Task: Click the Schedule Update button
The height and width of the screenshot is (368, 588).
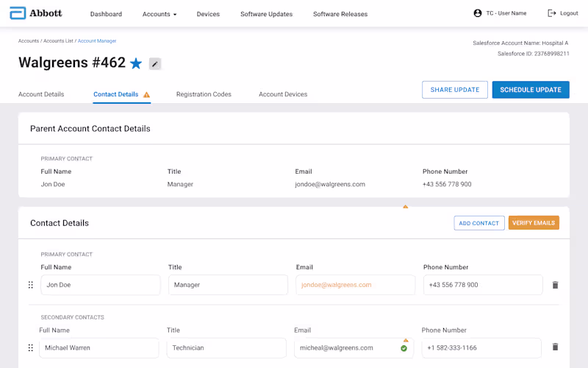Action: pos(531,90)
